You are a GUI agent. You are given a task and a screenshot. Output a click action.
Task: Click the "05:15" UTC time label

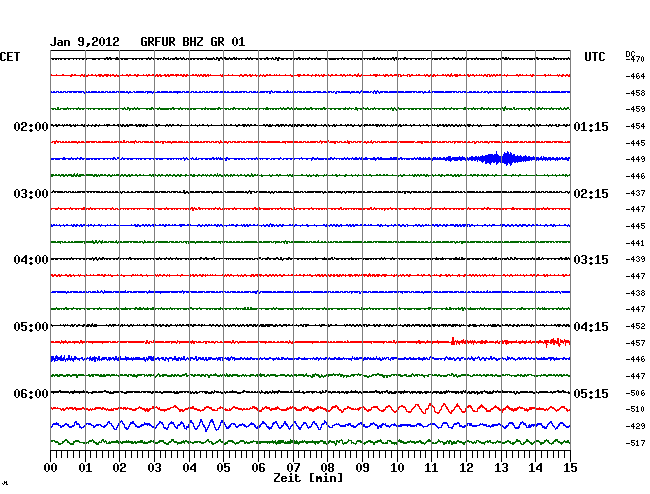coord(591,393)
